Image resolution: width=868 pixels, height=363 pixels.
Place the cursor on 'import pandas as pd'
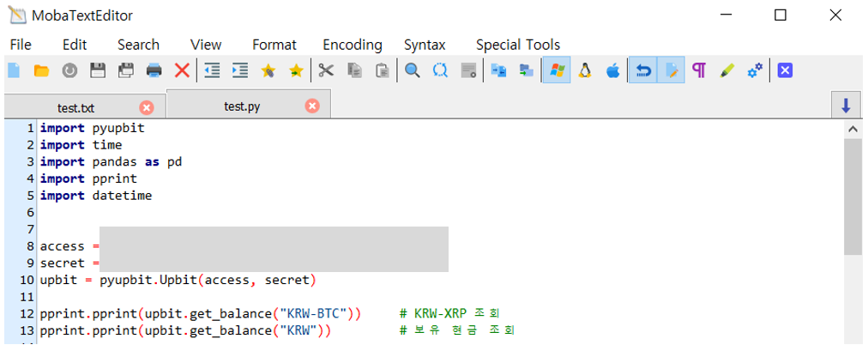coord(111,162)
